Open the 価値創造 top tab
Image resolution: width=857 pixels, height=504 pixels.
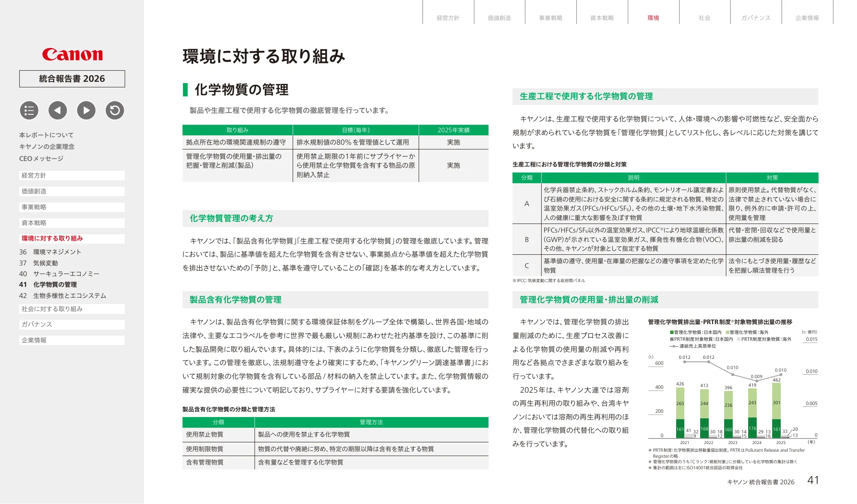500,18
